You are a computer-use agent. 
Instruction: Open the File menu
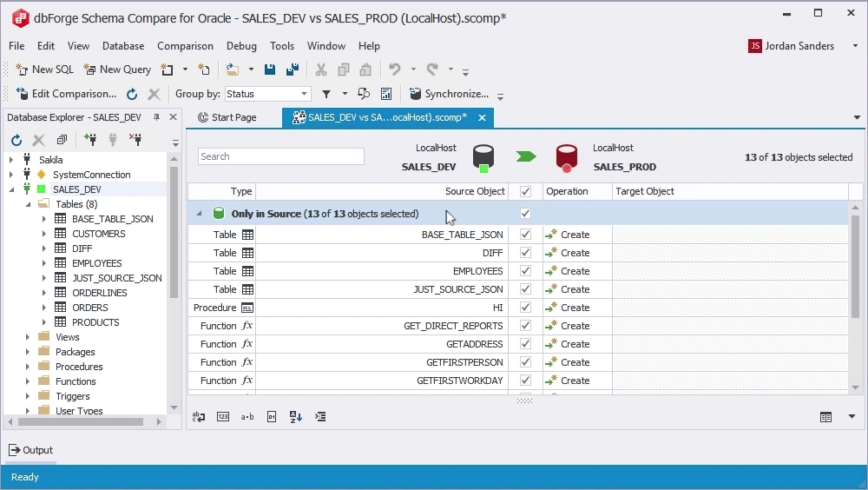point(16,46)
